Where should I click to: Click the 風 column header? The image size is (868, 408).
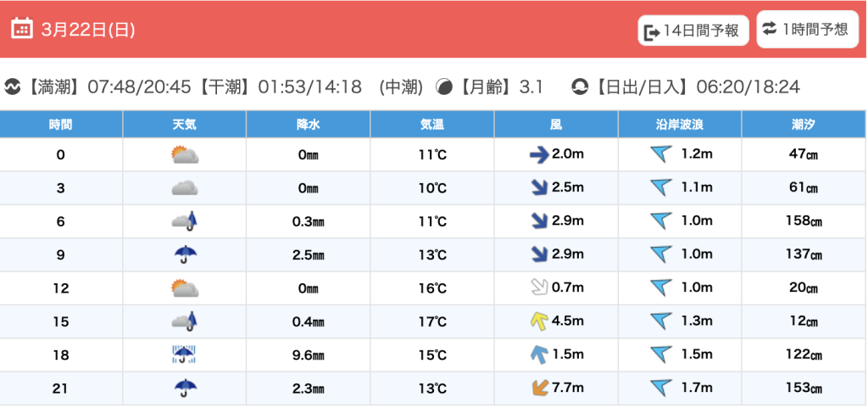coord(556,124)
